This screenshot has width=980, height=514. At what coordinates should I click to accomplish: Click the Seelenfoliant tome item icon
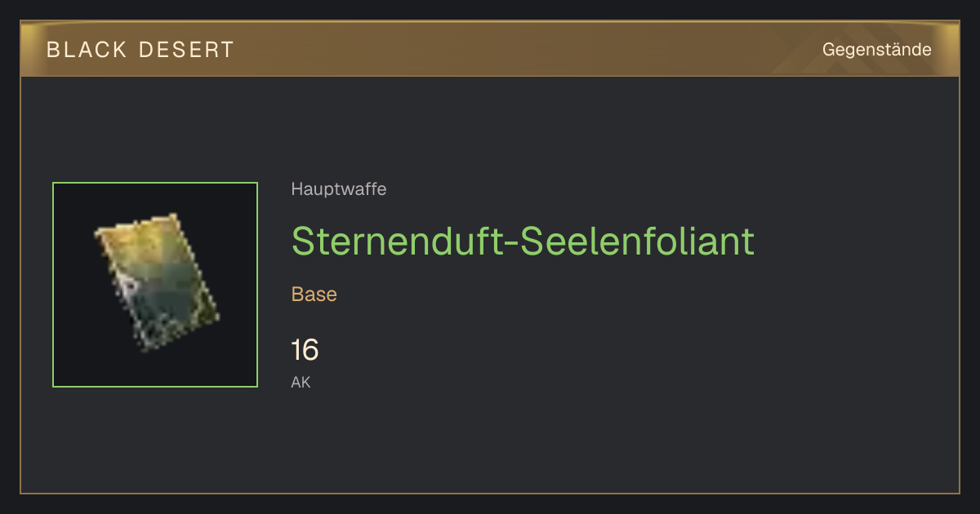pyautogui.click(x=156, y=282)
